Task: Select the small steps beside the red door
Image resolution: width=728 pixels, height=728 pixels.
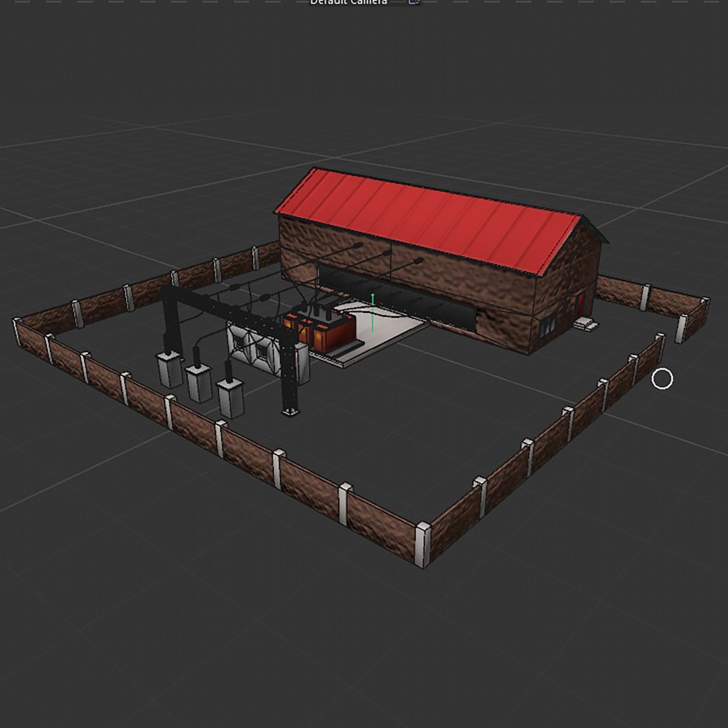Action: coord(585,324)
